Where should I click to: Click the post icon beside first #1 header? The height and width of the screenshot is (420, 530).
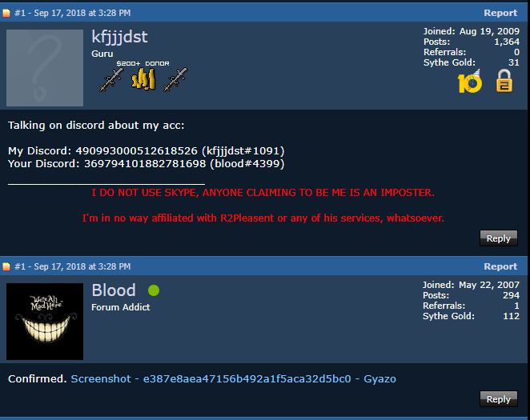coord(6,13)
